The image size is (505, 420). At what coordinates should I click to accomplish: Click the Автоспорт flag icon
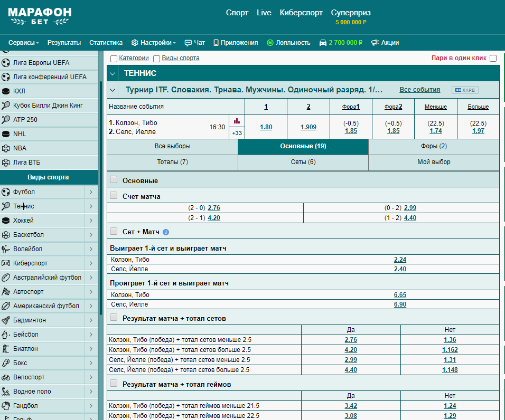(x=6, y=292)
